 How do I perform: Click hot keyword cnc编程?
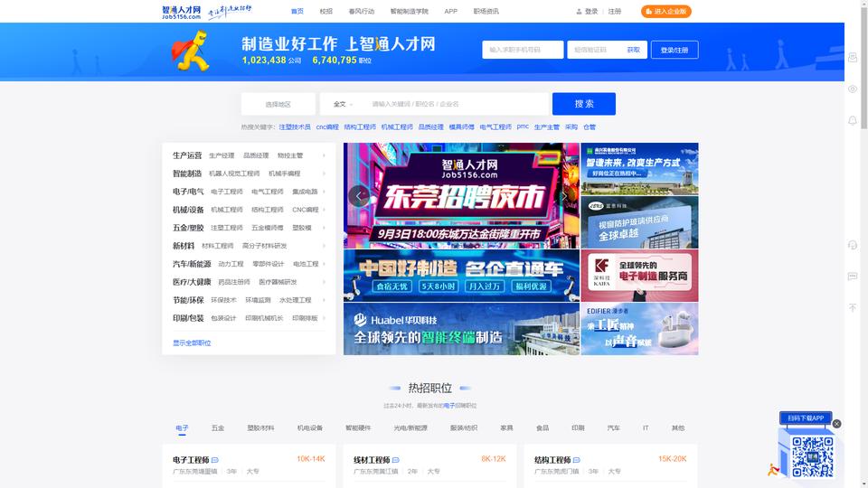327,127
